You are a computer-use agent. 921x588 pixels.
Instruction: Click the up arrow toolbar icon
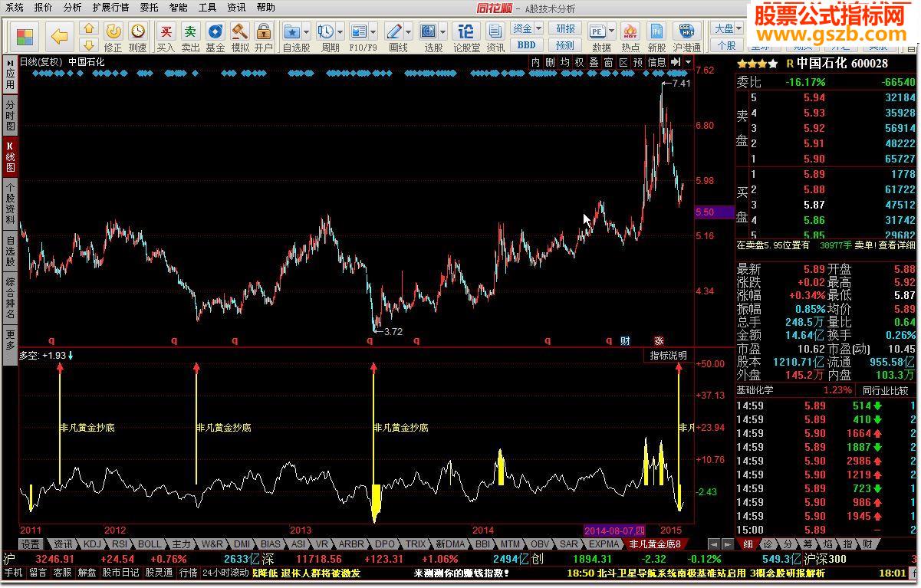point(89,28)
